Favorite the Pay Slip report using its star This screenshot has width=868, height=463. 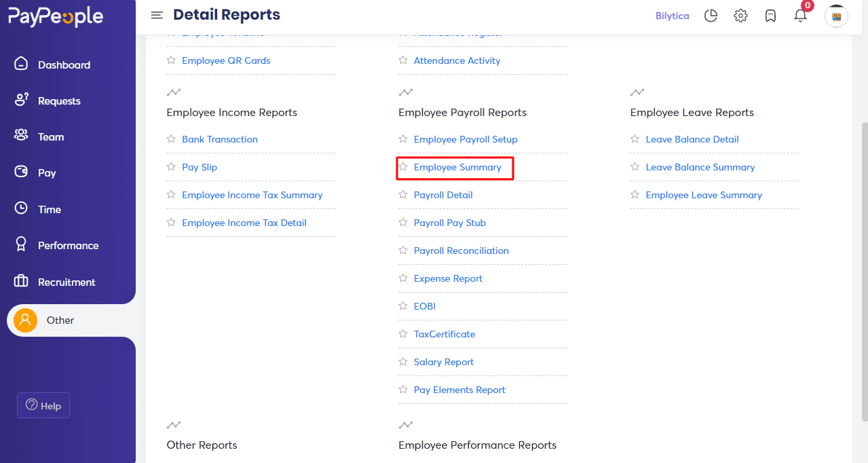171,167
